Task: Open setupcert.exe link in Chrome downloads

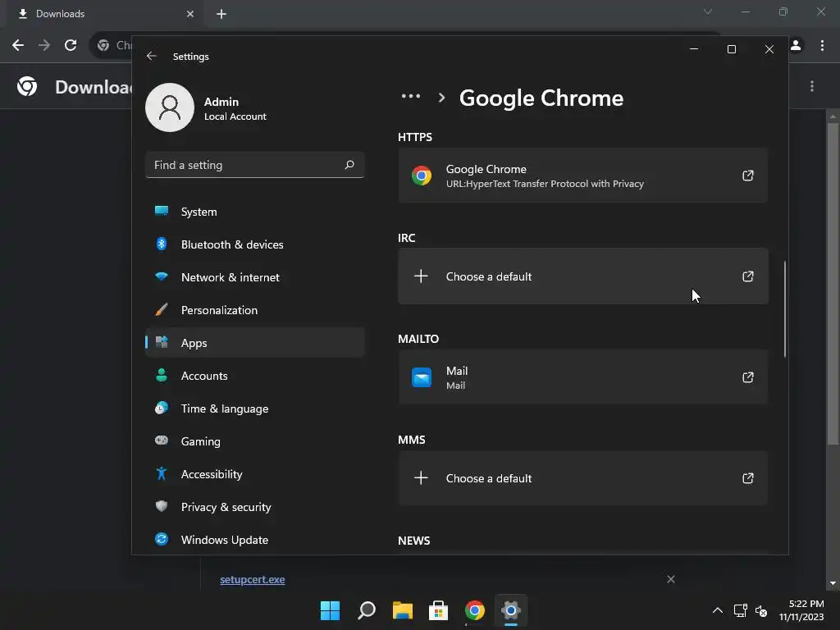Action: (x=253, y=580)
